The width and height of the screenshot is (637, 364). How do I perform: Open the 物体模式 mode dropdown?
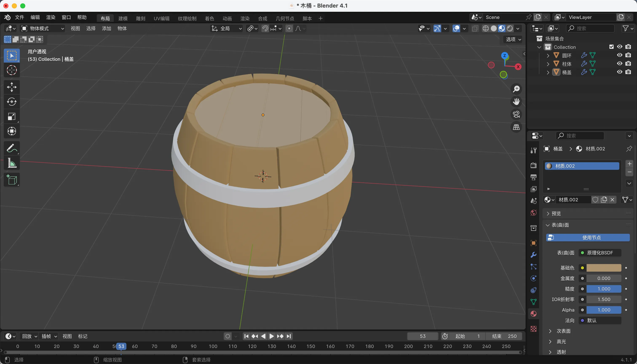[43, 28]
